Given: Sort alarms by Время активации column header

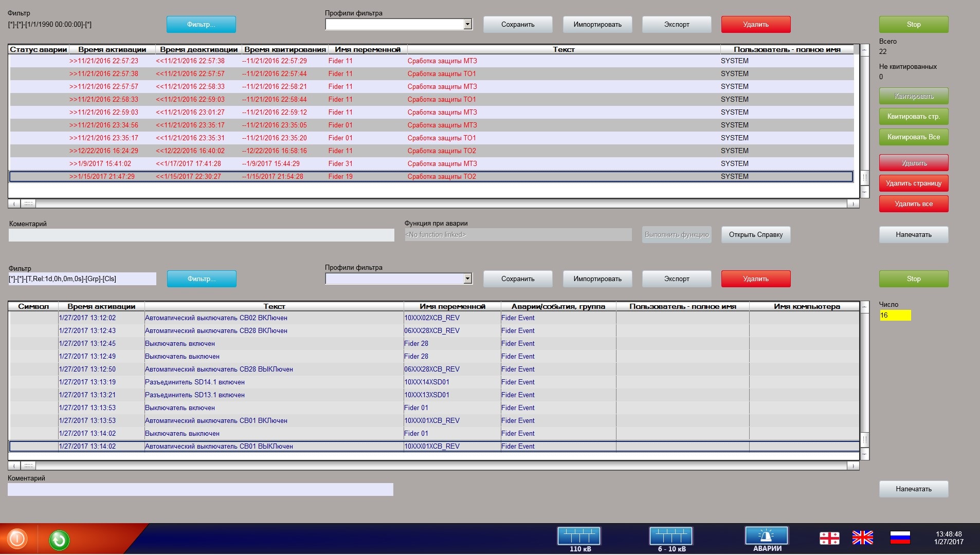Looking at the screenshot, I should tap(112, 49).
